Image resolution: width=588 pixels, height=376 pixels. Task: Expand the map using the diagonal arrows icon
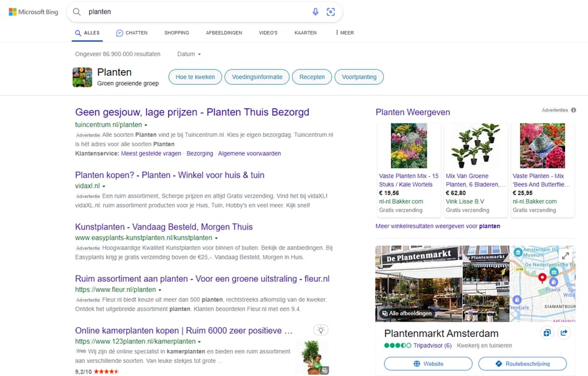tap(566, 254)
